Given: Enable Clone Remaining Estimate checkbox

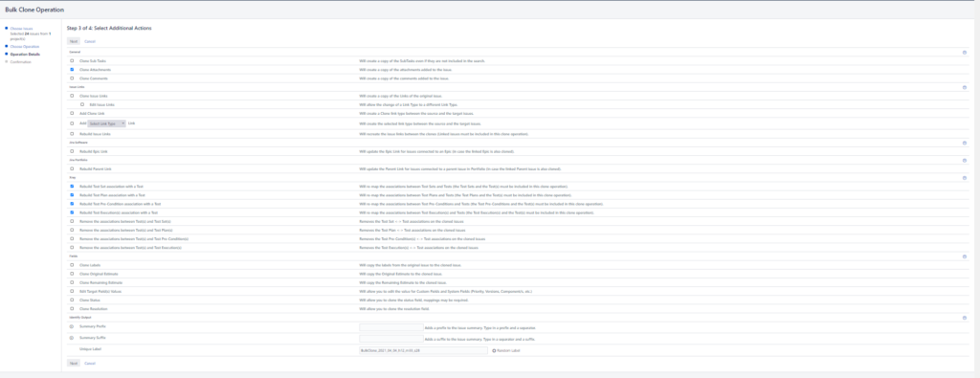Looking at the screenshot, I should pyautogui.click(x=72, y=282).
